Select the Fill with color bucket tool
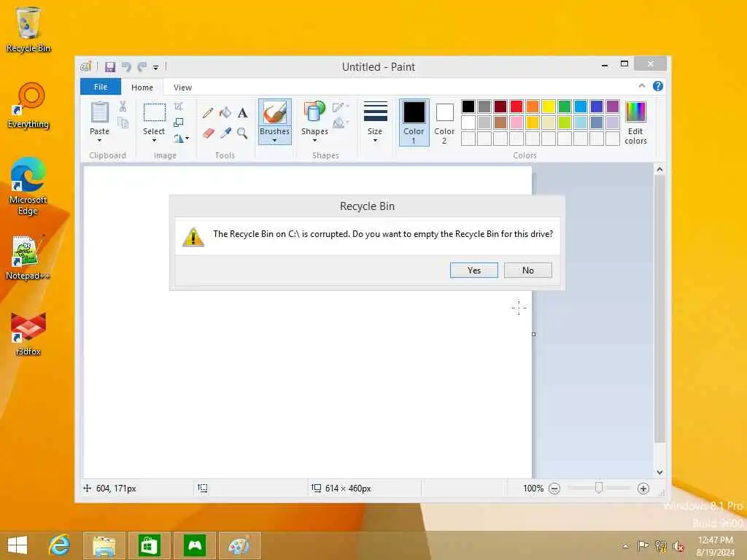This screenshot has width=747, height=560. pos(225,113)
